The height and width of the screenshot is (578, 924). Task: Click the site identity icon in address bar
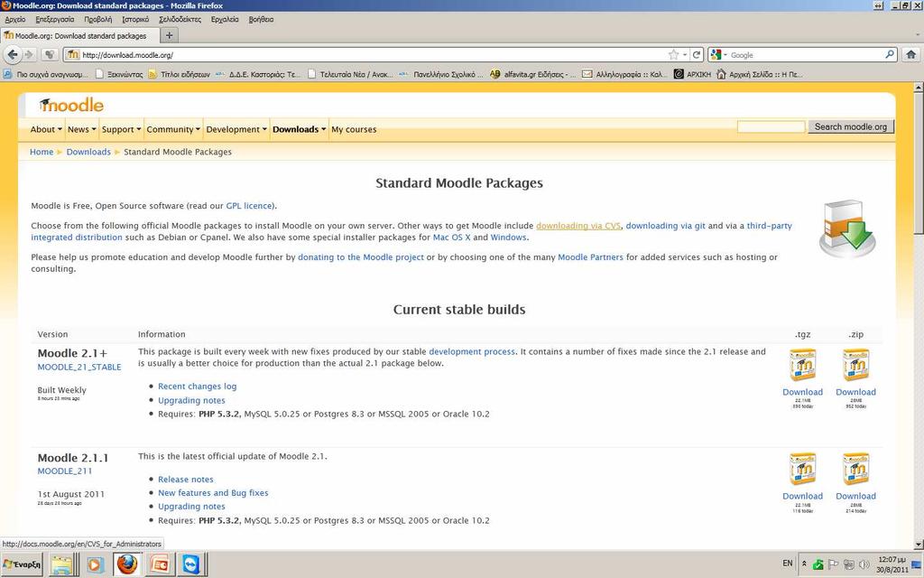pyautogui.click(x=72, y=55)
